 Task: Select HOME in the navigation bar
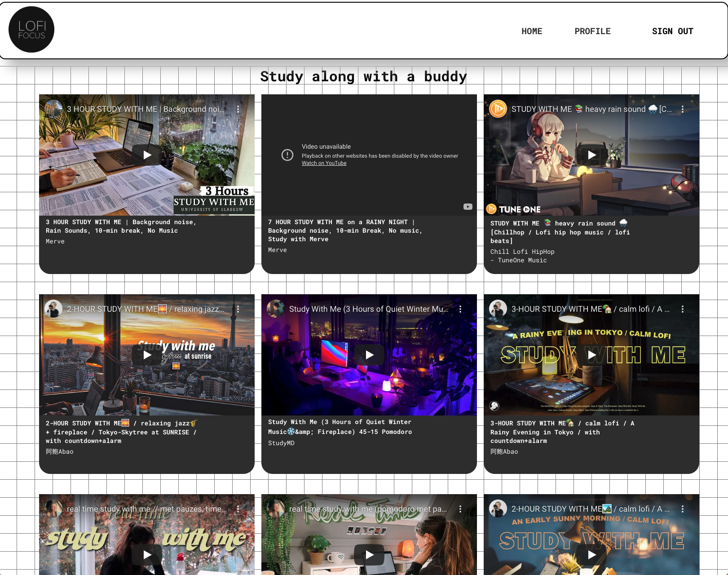pos(532,31)
